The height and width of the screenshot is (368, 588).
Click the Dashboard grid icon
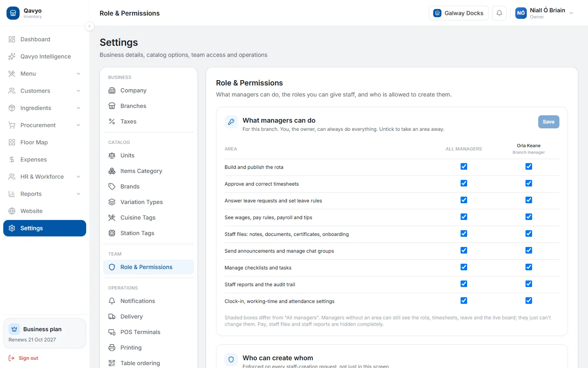click(12, 39)
